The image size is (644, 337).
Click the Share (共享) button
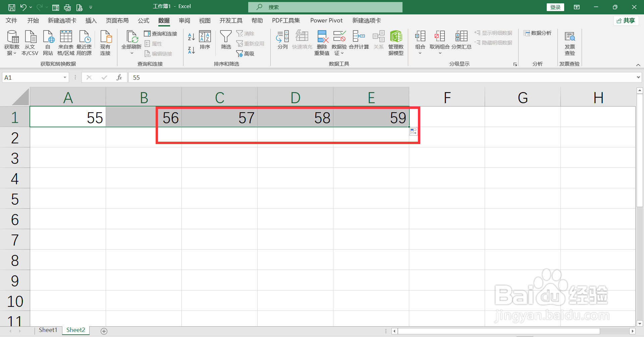[626, 20]
